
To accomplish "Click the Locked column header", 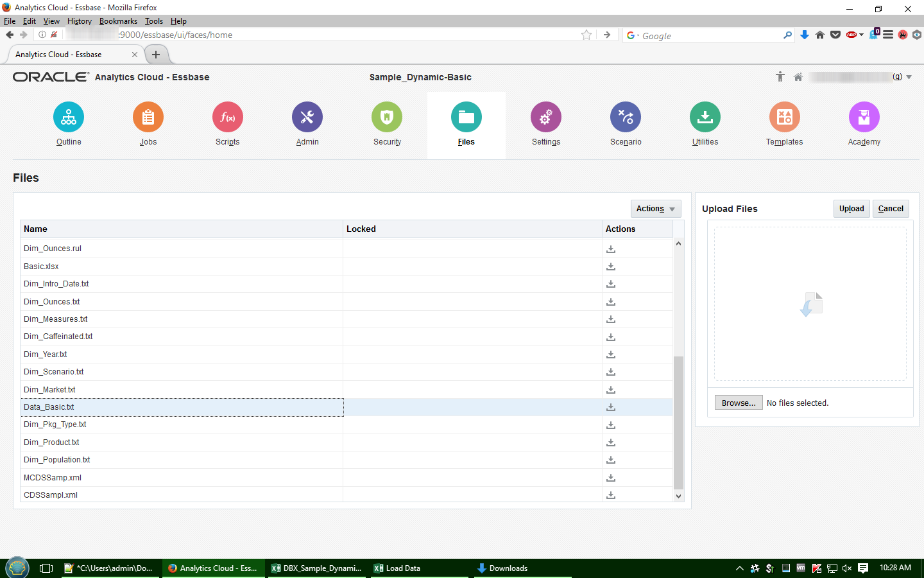I will tap(473, 229).
